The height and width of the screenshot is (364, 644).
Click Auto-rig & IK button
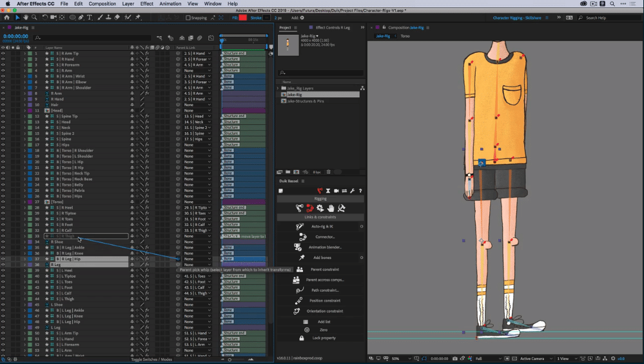322,227
